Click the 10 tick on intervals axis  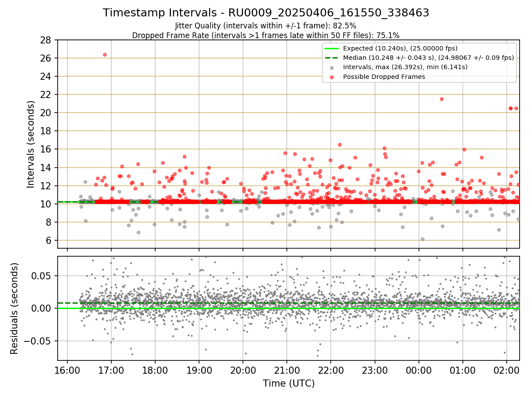click(x=46, y=204)
